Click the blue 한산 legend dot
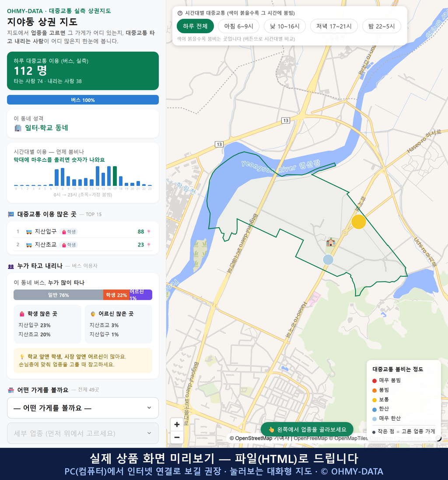Viewport: 448px width, 480px height. point(374,409)
